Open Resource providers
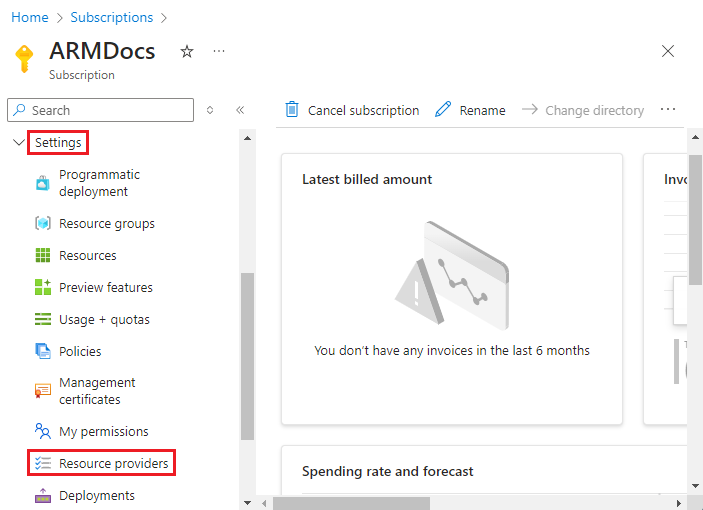 click(114, 463)
